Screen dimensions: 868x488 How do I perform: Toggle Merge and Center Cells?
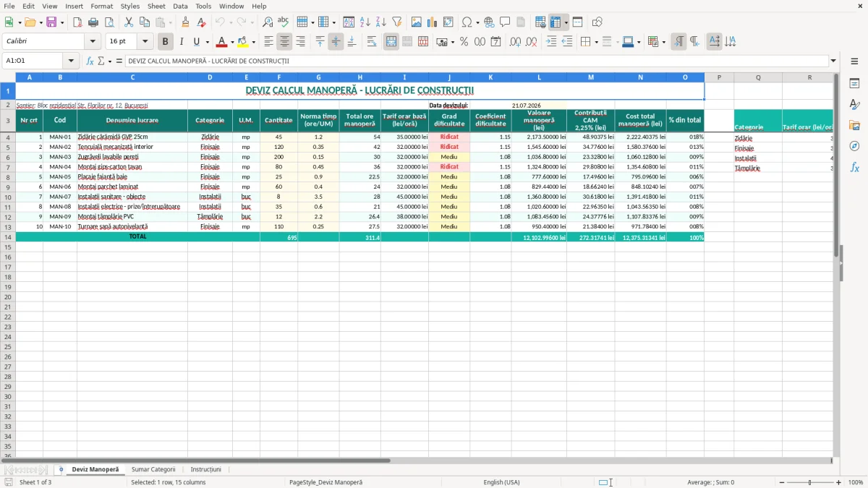click(x=391, y=42)
